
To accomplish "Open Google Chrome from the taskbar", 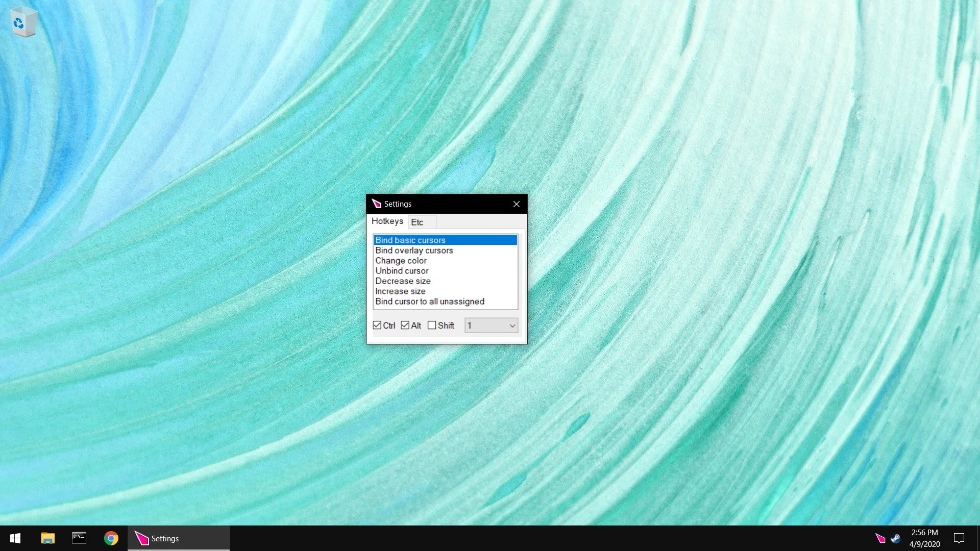I will point(111,538).
